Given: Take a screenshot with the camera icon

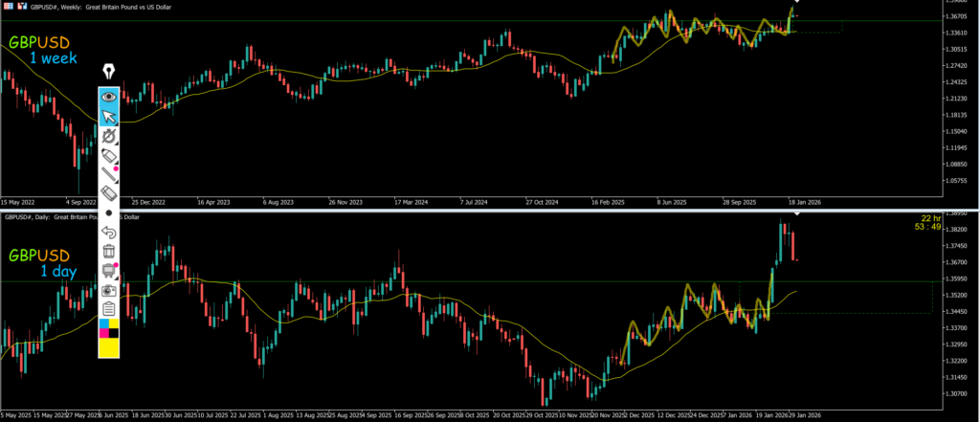Looking at the screenshot, I should pyautogui.click(x=109, y=289).
